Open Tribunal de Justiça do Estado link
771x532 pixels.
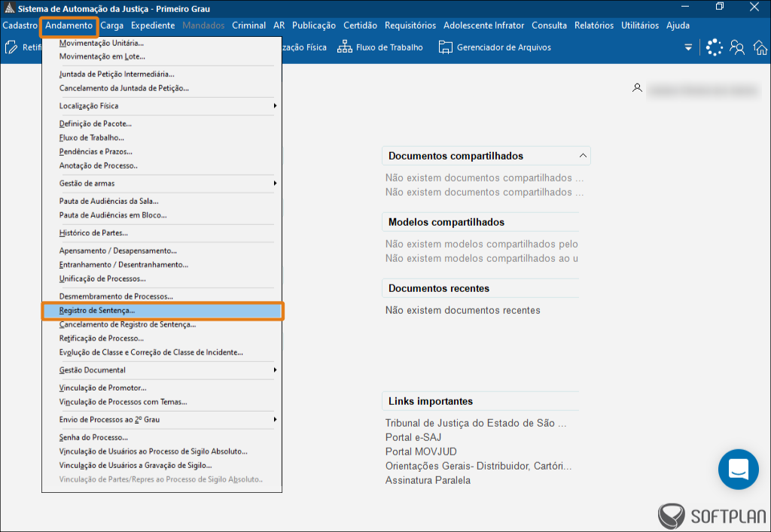click(476, 423)
